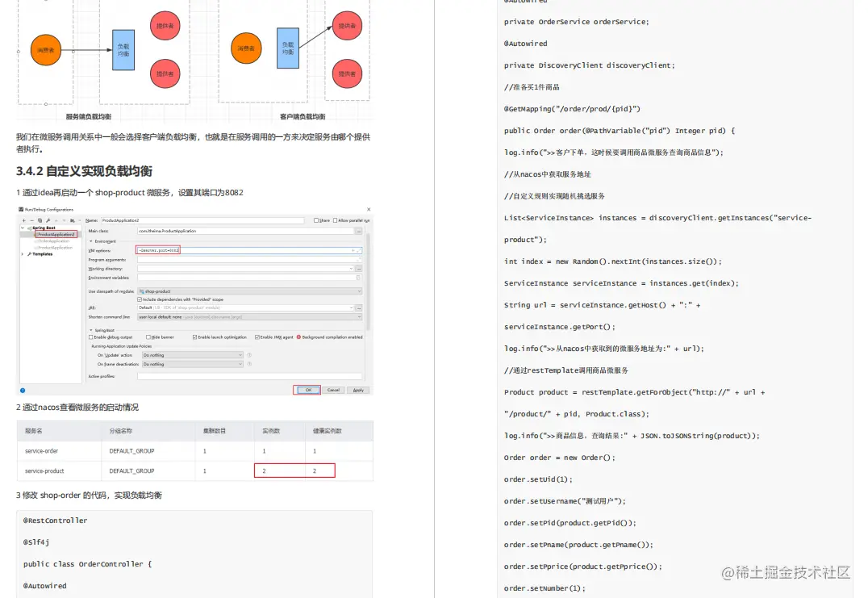
Task: Click the 健康实例数 table header
Action: [x=328, y=431]
